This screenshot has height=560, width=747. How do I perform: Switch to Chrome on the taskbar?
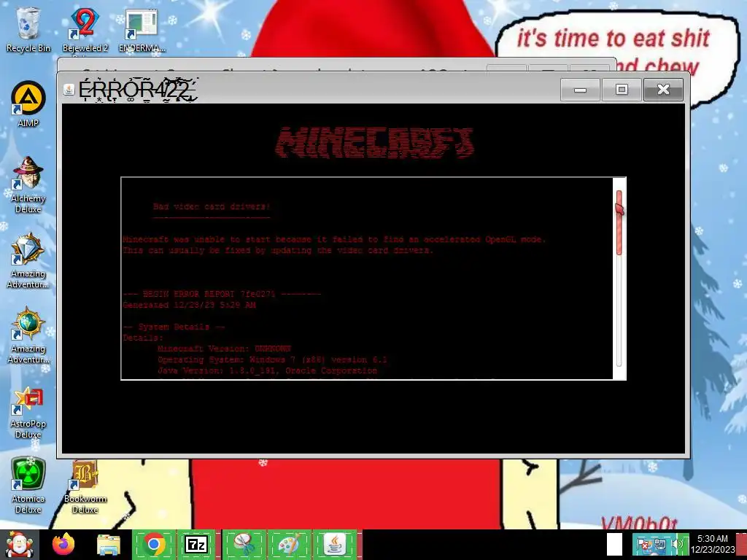point(154,545)
